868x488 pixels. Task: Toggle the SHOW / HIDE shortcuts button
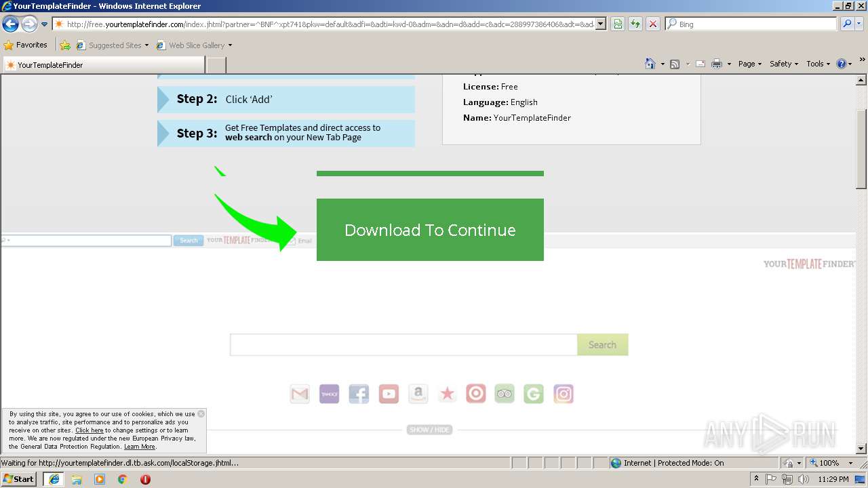pos(429,430)
